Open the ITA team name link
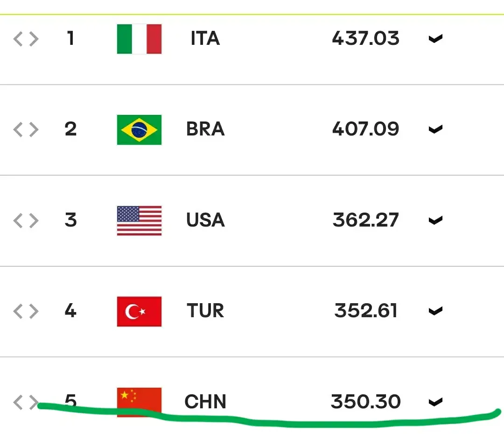This screenshot has width=504, height=434. point(205,38)
